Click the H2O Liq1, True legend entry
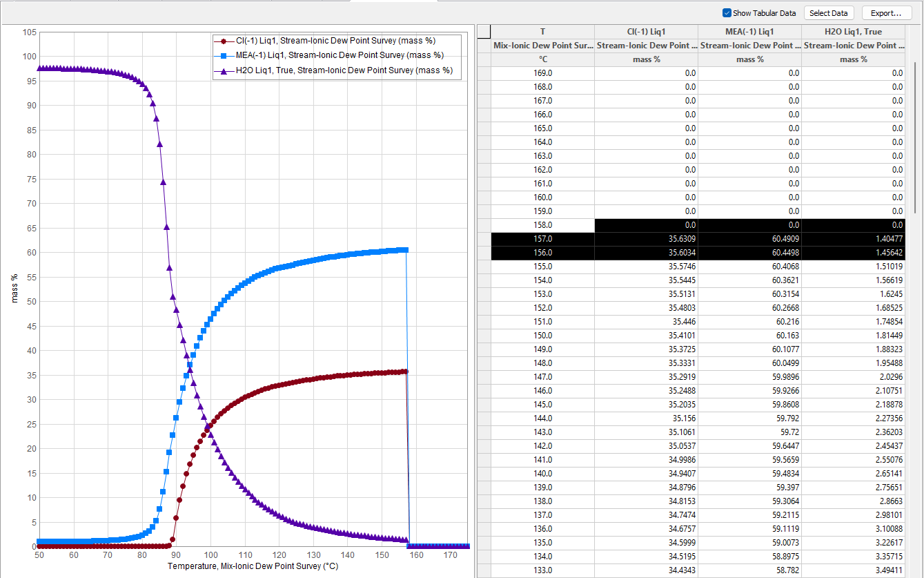This screenshot has width=924, height=578. (x=335, y=70)
